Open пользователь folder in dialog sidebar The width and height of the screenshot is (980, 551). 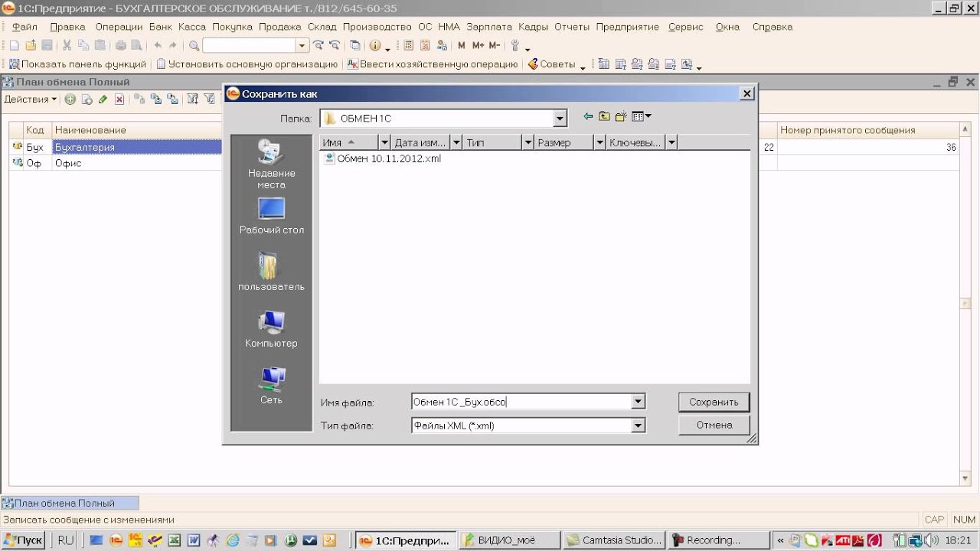pos(271,272)
